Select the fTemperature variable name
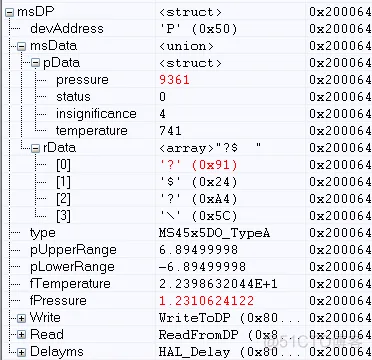Image resolution: width=372 pixels, height=360 pixels. click(x=70, y=284)
